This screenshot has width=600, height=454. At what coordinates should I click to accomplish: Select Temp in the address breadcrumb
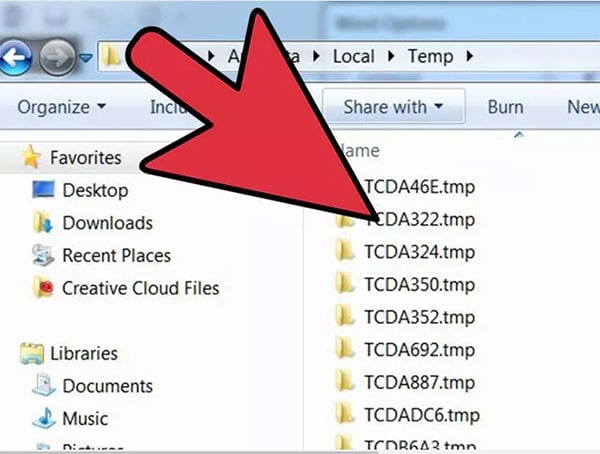coord(430,57)
